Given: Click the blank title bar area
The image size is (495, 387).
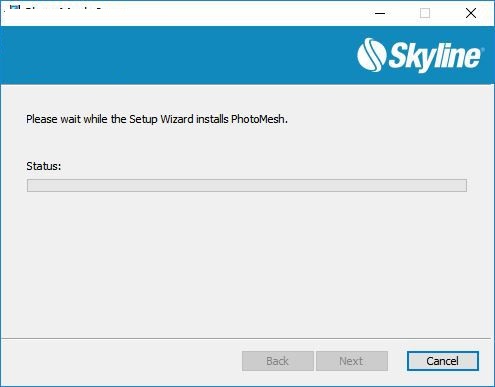Looking at the screenshot, I should point(233,13).
